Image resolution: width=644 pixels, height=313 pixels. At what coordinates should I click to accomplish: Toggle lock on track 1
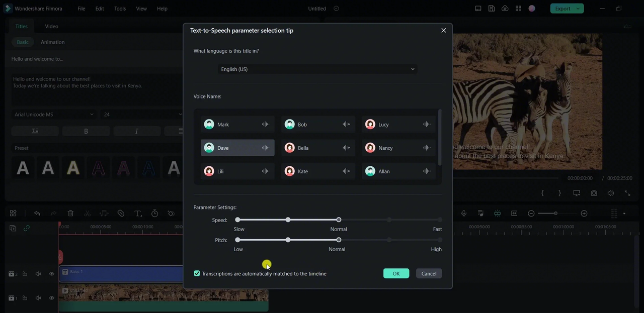click(x=24, y=298)
